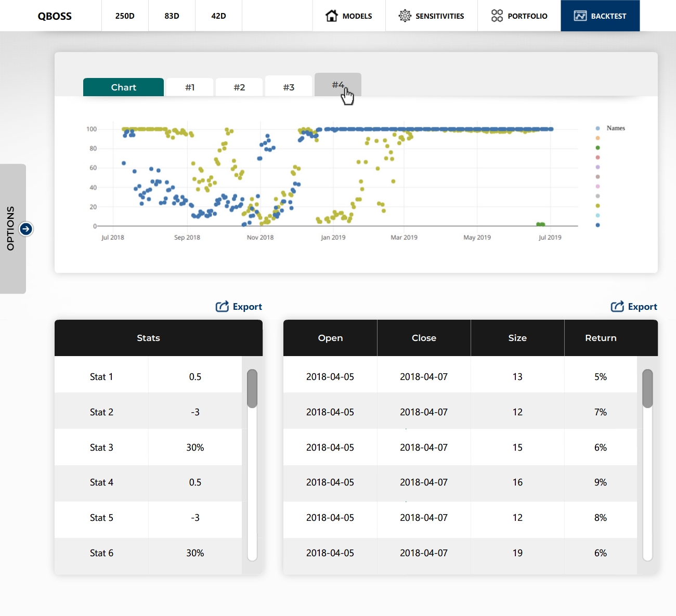Open the #3 tab
This screenshot has width=676, height=616.
pos(289,87)
